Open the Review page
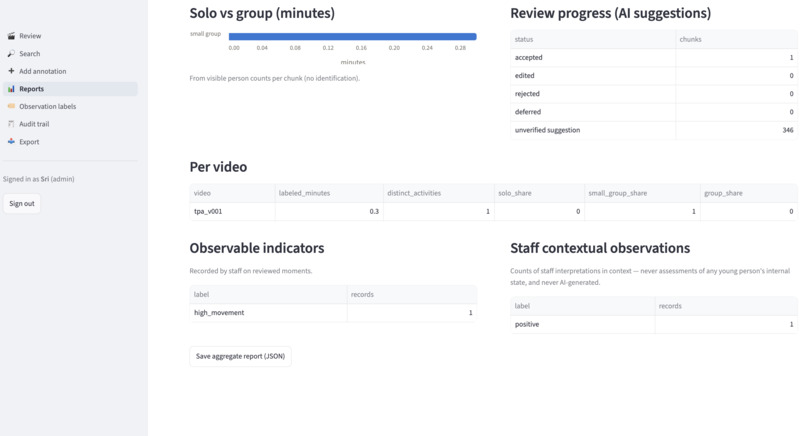The width and height of the screenshot is (806, 436). [70, 36]
